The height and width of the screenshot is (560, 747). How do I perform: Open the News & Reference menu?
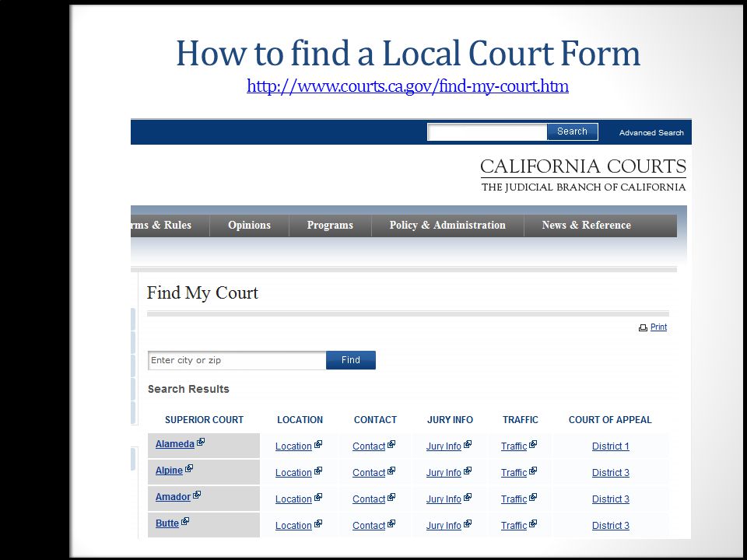tap(587, 226)
